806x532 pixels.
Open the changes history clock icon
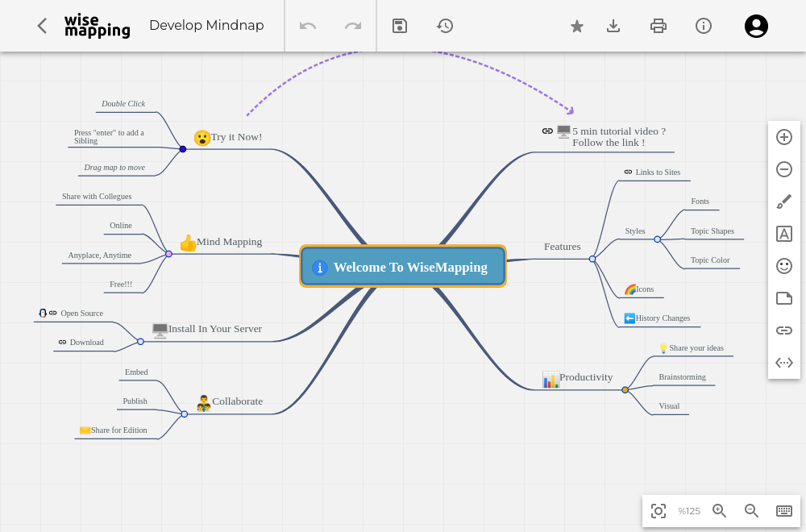445,26
